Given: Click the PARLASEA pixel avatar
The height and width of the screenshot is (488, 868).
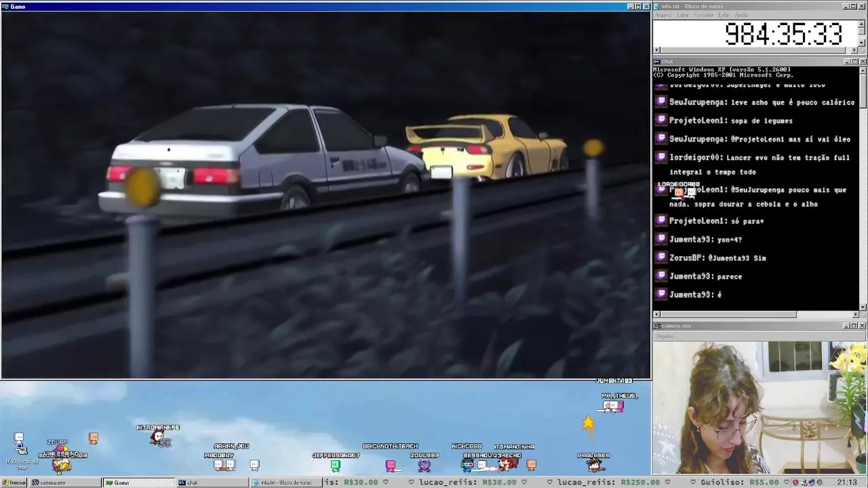Looking at the screenshot, I should coord(595,465).
